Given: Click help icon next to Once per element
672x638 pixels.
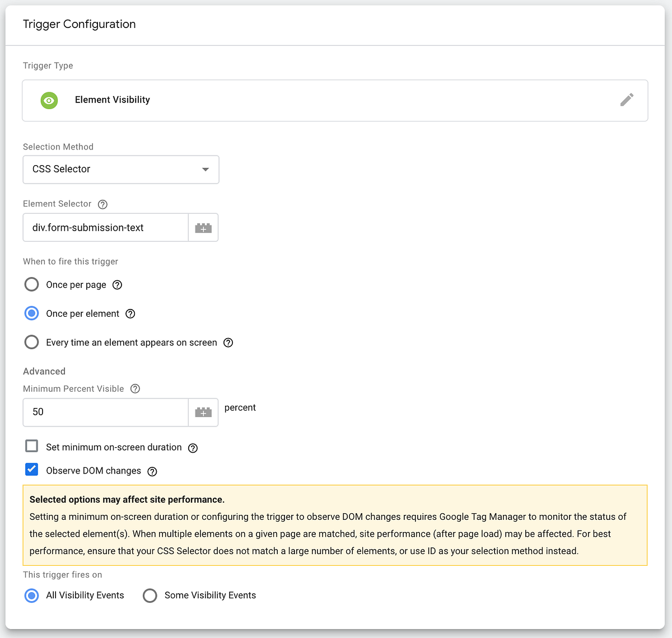Looking at the screenshot, I should click(x=130, y=314).
